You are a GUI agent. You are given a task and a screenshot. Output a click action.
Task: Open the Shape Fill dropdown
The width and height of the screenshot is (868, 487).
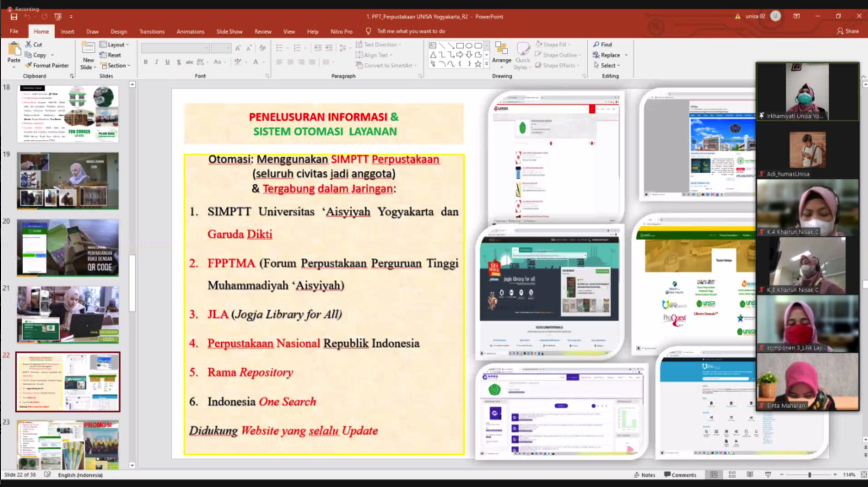point(553,44)
